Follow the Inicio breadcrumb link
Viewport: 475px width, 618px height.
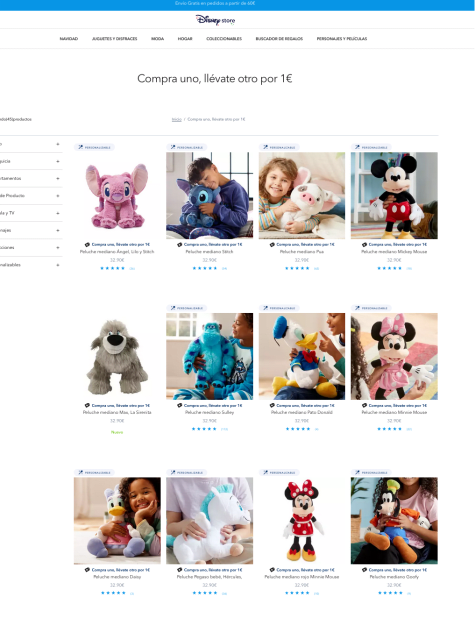click(x=177, y=119)
